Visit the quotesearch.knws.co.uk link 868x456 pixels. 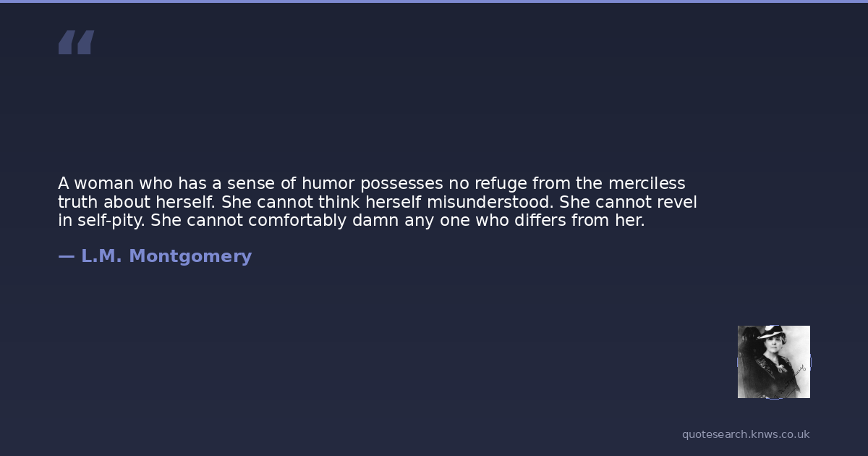click(745, 434)
